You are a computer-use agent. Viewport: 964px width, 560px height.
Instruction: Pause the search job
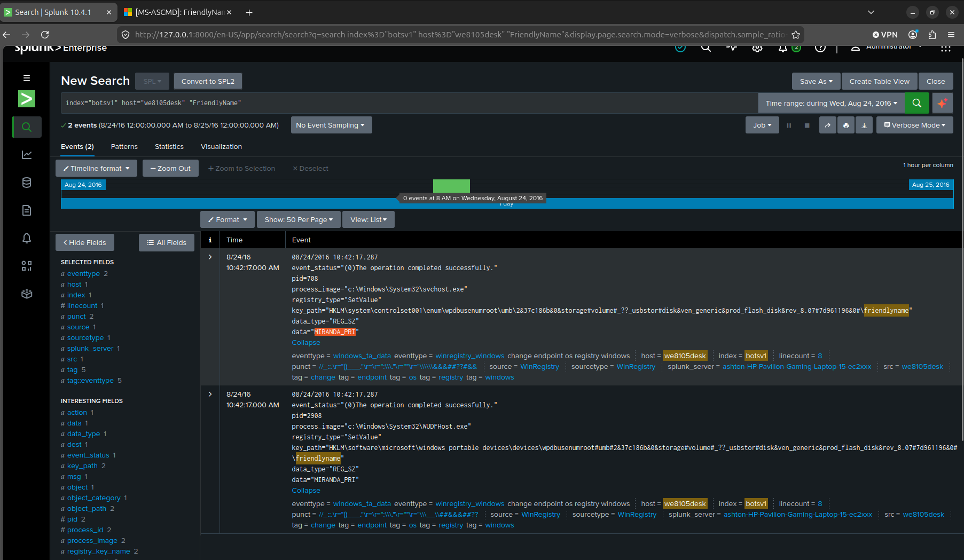(789, 125)
